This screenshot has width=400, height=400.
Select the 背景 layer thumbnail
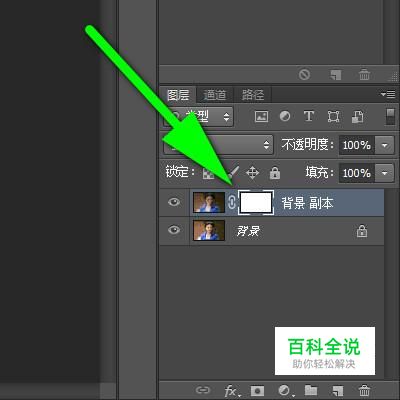pyautogui.click(x=209, y=230)
